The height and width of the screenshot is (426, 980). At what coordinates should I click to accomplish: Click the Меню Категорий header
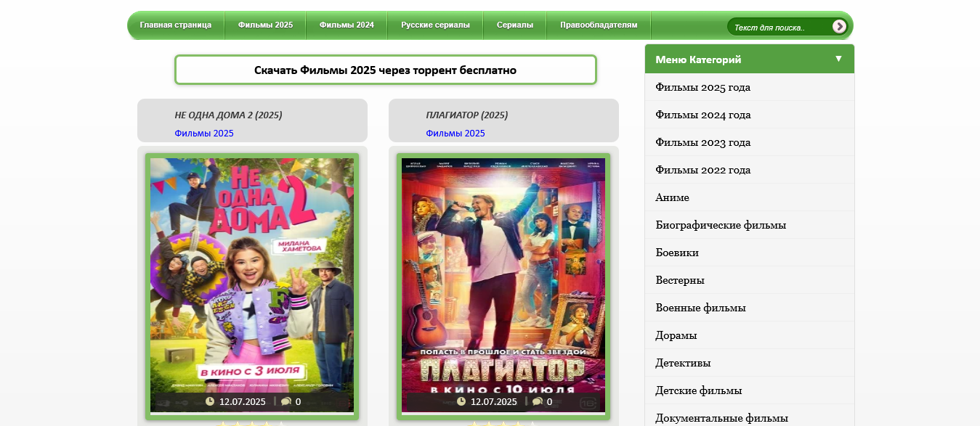click(750, 59)
